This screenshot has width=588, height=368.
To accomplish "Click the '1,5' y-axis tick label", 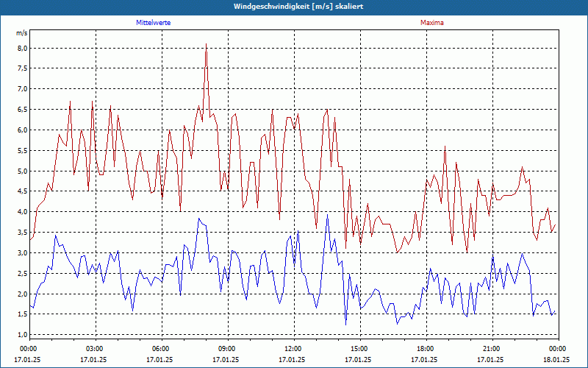I will pos(22,314).
